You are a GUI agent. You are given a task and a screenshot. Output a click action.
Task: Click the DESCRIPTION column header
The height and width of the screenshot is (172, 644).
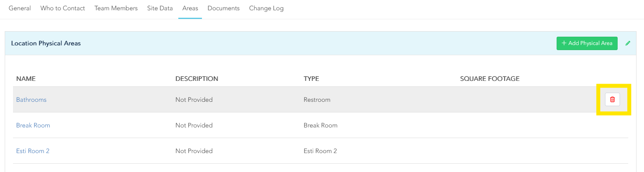coord(197,79)
